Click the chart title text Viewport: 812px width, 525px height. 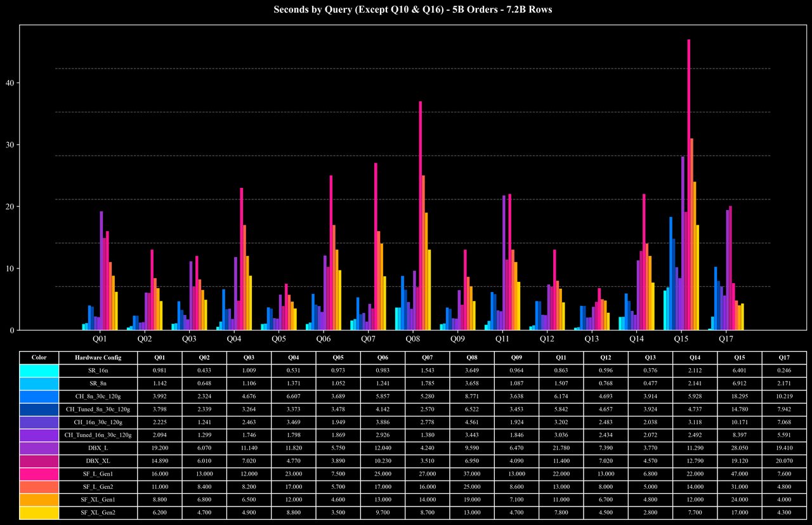tap(412, 10)
